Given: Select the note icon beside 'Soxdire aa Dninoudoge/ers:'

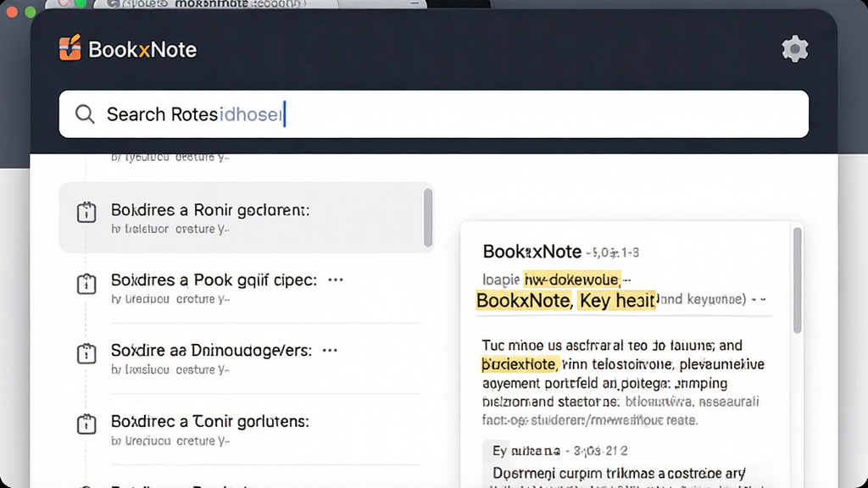Looking at the screenshot, I should pos(86,353).
